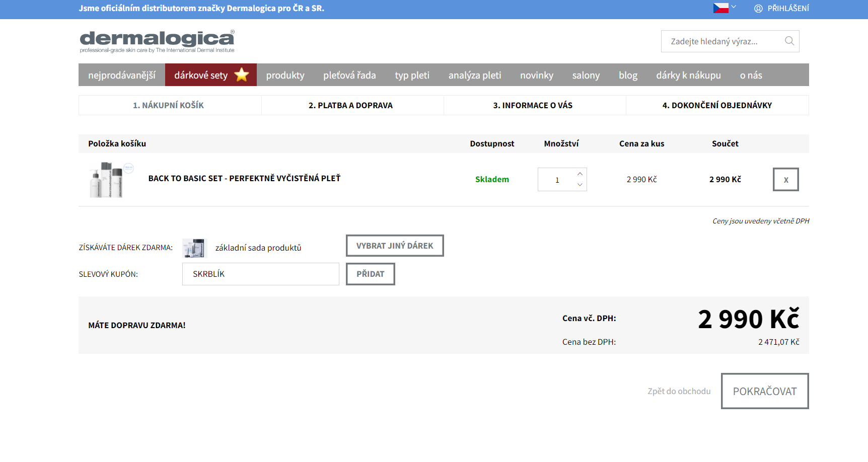Remove the item with the X button
The height and width of the screenshot is (462, 868).
pos(785,179)
